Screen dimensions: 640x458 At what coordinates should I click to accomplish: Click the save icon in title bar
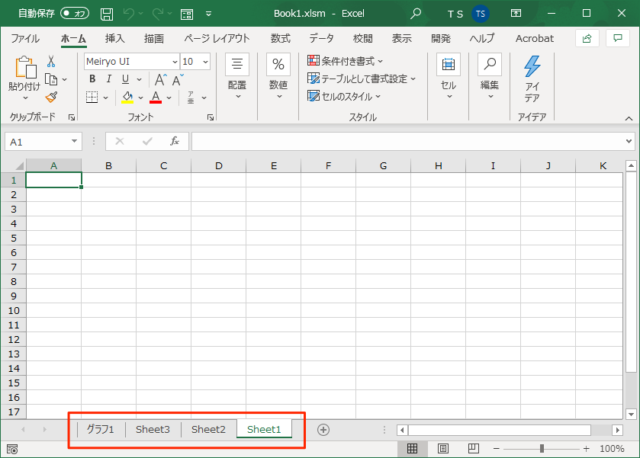click(105, 14)
